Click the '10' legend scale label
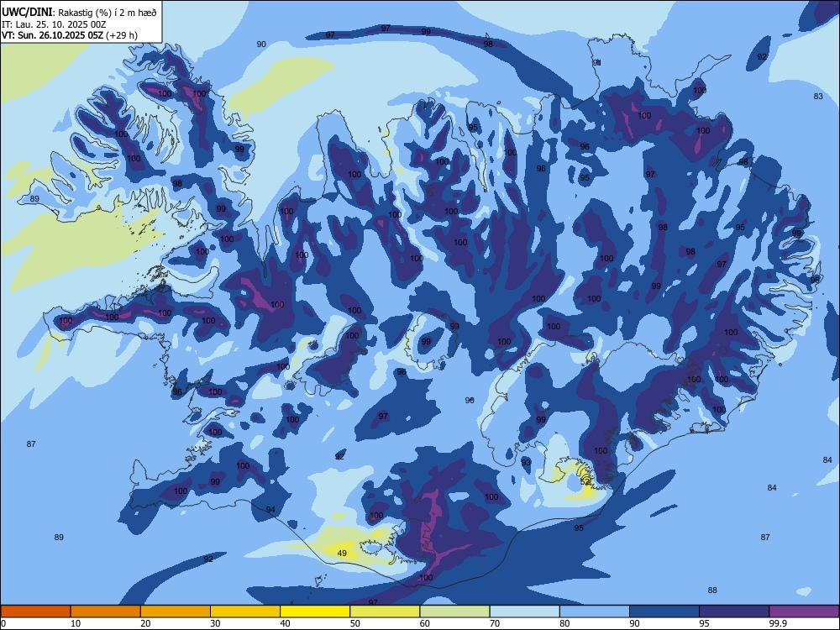Viewport: 840px width, 630px height. [76, 623]
